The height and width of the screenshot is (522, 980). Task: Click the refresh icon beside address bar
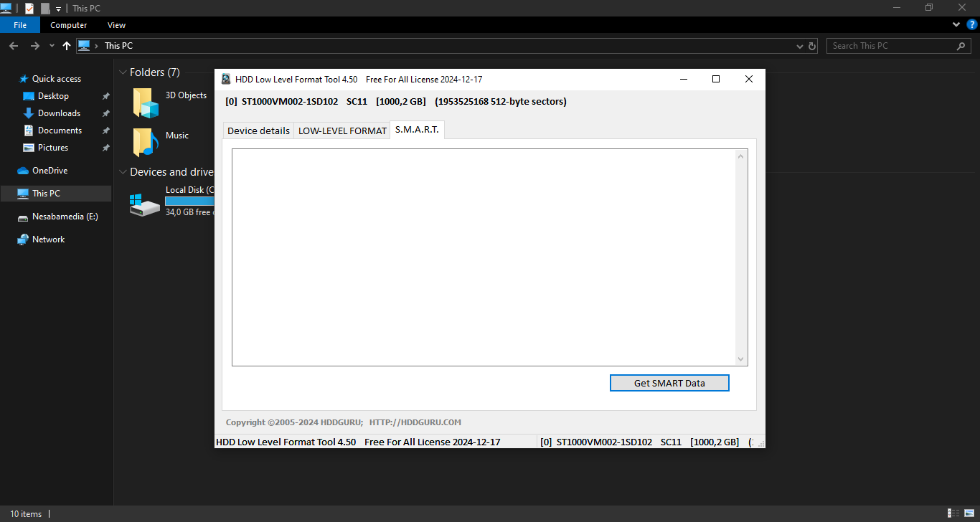click(812, 46)
